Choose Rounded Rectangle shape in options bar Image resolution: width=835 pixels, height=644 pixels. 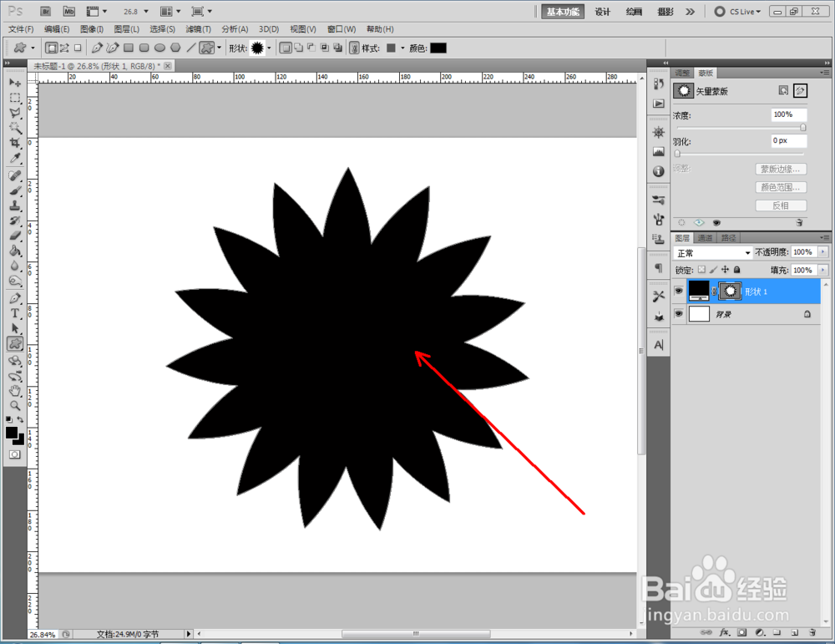tap(144, 48)
